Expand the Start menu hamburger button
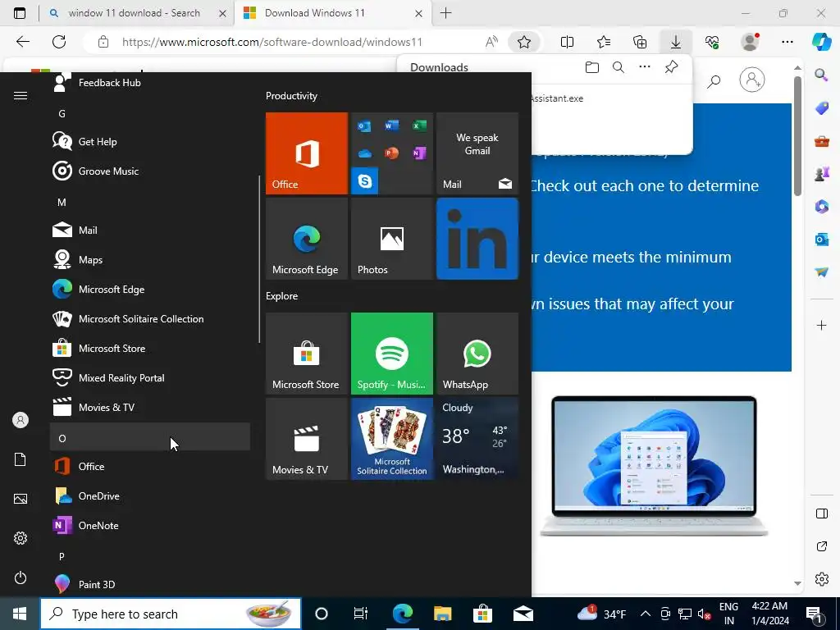The height and width of the screenshot is (630, 840). [21, 95]
